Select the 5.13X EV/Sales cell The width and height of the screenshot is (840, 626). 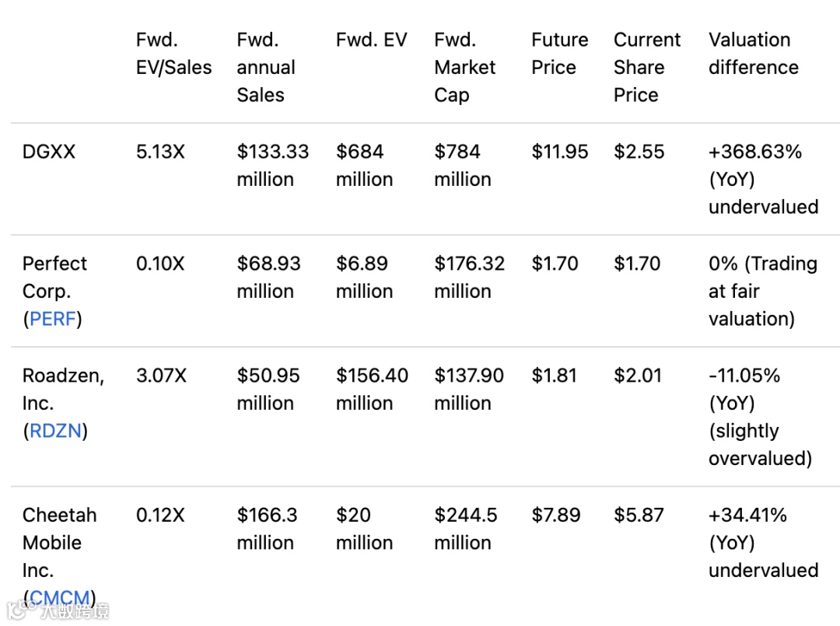[160, 152]
